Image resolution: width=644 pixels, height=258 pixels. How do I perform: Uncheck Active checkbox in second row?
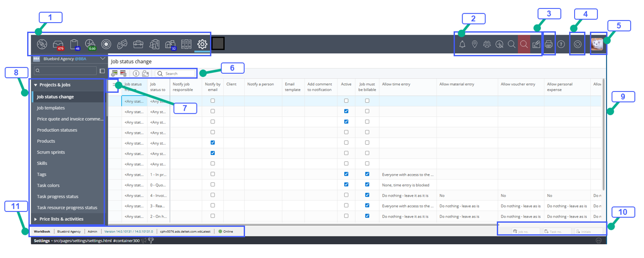coord(346,111)
